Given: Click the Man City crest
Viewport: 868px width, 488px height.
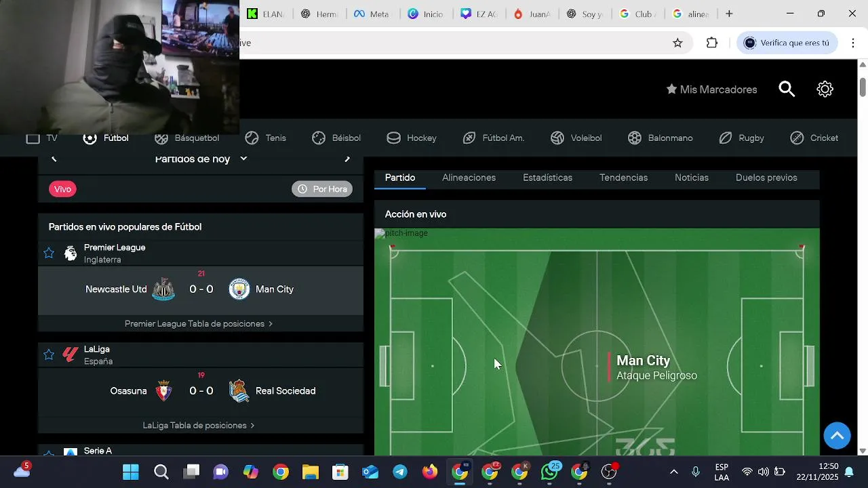Looking at the screenshot, I should pos(239,289).
